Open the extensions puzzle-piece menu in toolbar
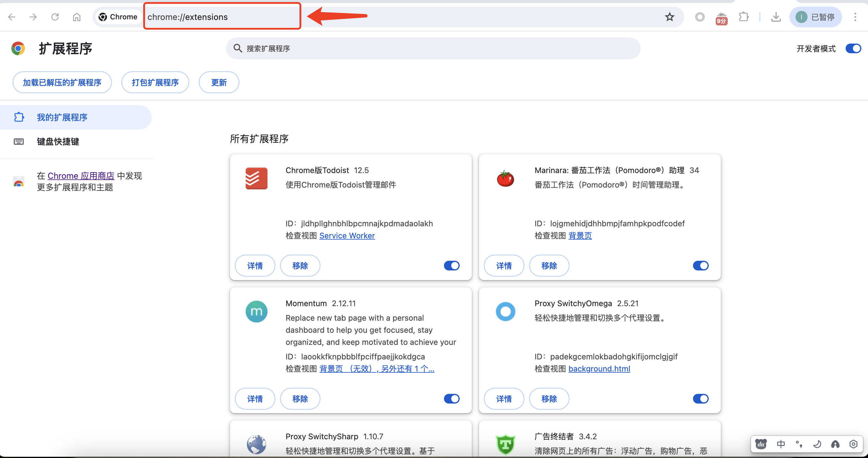Screen dimensions: 868x458 coord(744,17)
